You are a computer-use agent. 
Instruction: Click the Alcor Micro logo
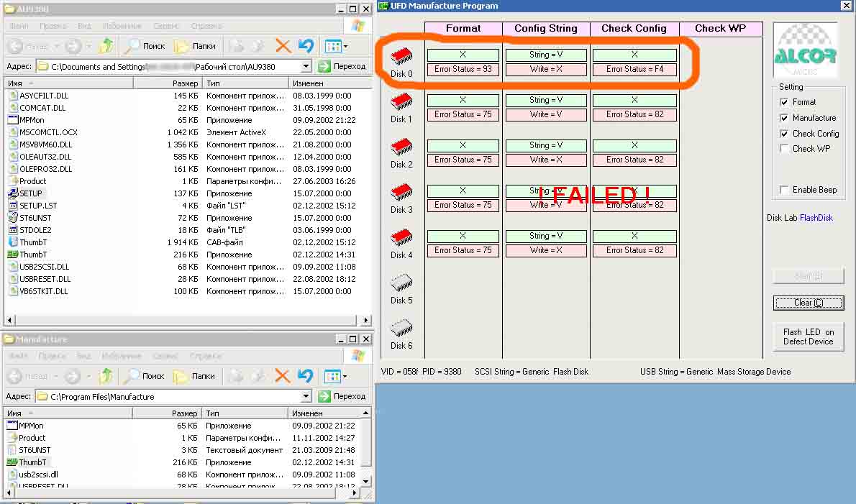coord(805,50)
